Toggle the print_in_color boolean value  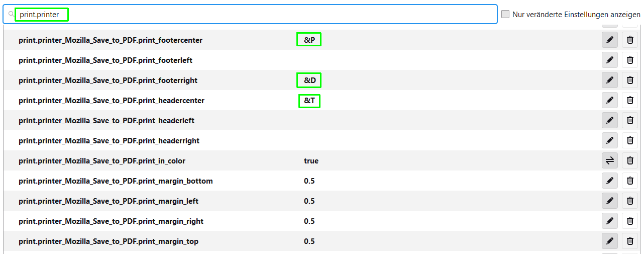(609, 161)
